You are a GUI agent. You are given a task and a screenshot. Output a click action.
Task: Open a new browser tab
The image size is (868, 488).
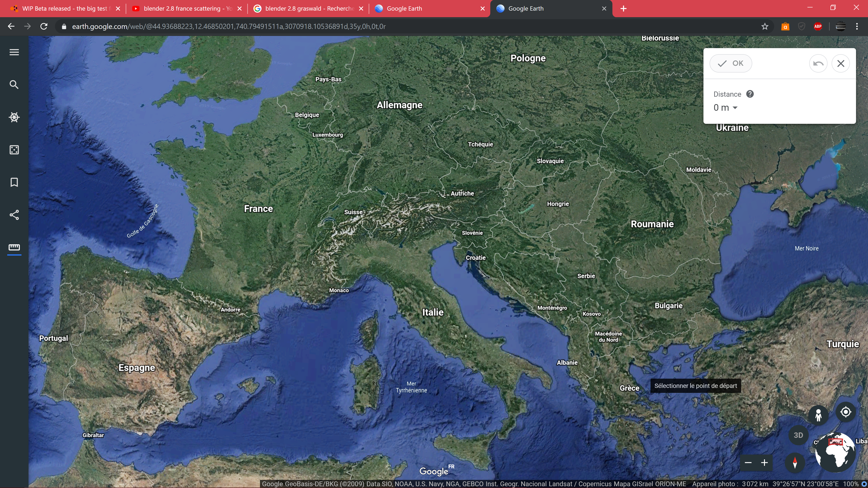point(623,8)
